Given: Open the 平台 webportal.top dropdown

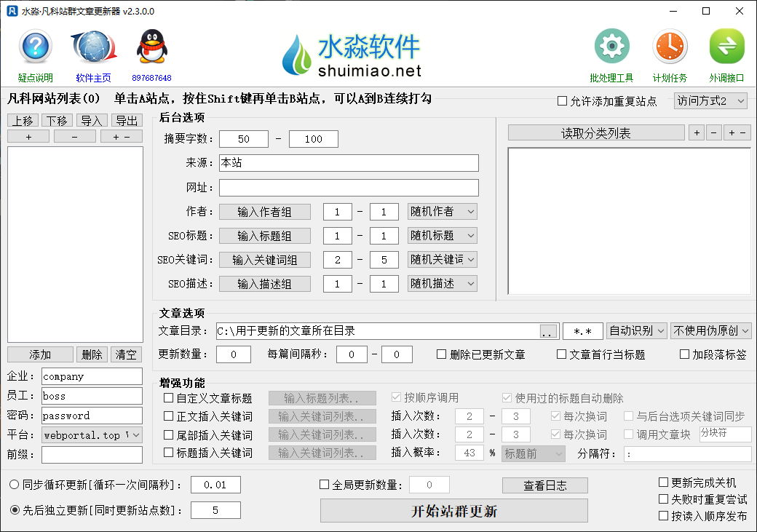Looking at the screenshot, I should (x=92, y=435).
